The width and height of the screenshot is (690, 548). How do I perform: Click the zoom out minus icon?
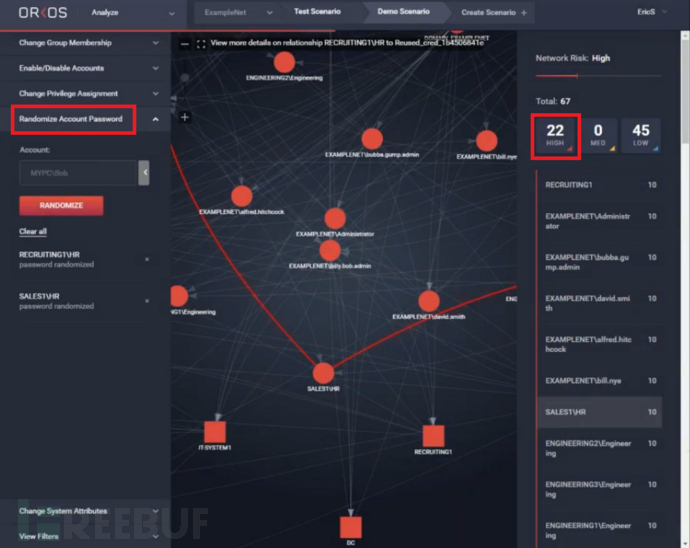pyautogui.click(x=185, y=44)
